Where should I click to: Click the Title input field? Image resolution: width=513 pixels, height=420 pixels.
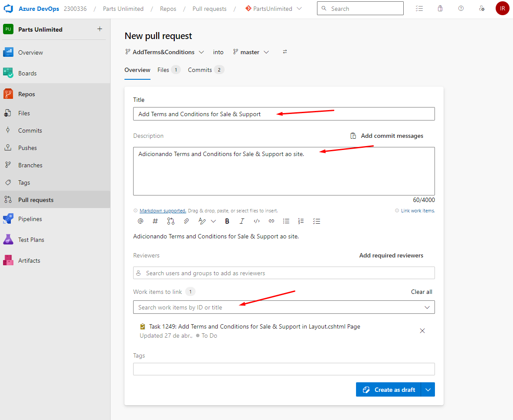pyautogui.click(x=284, y=114)
